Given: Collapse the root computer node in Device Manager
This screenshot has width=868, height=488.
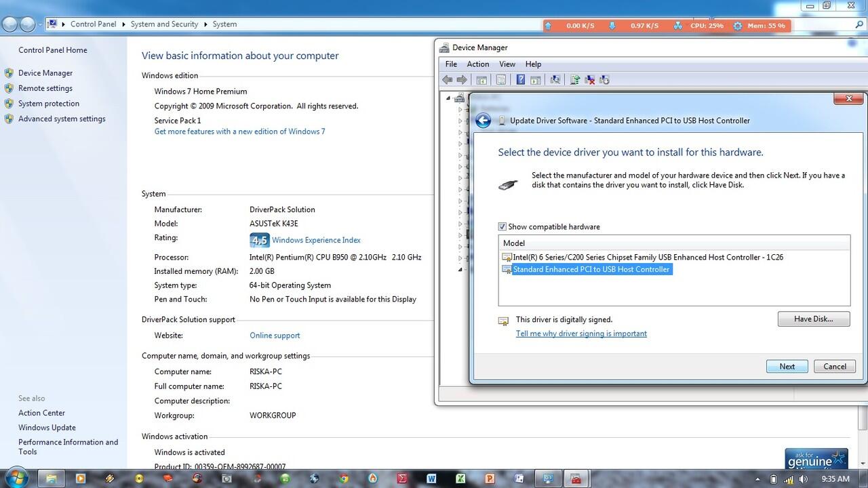Looking at the screenshot, I should [x=448, y=98].
